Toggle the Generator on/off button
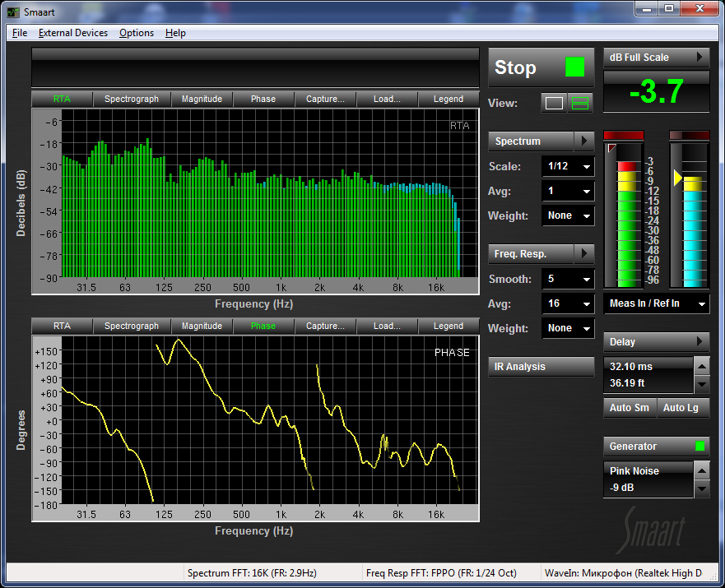The image size is (725, 588). (x=699, y=447)
